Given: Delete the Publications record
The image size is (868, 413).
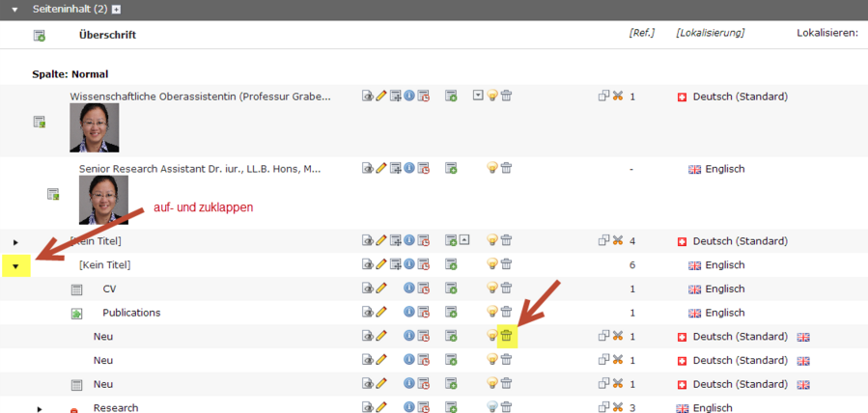Looking at the screenshot, I should (x=506, y=312).
